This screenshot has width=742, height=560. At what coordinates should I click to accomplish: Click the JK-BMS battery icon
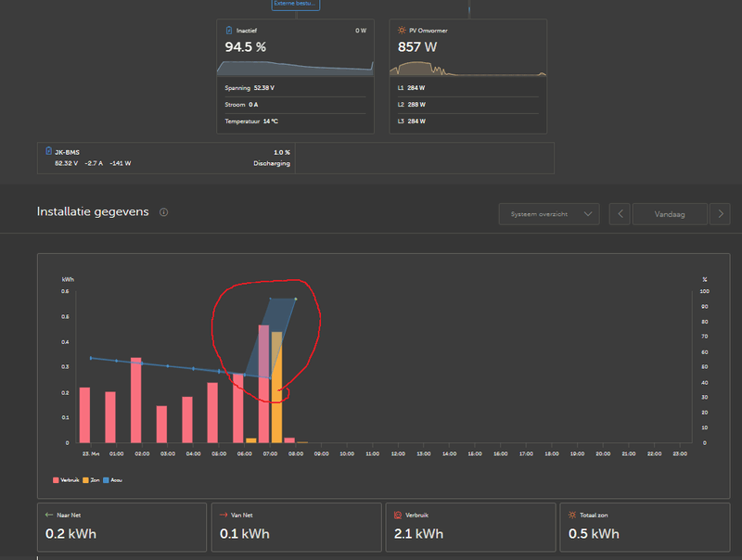point(49,151)
